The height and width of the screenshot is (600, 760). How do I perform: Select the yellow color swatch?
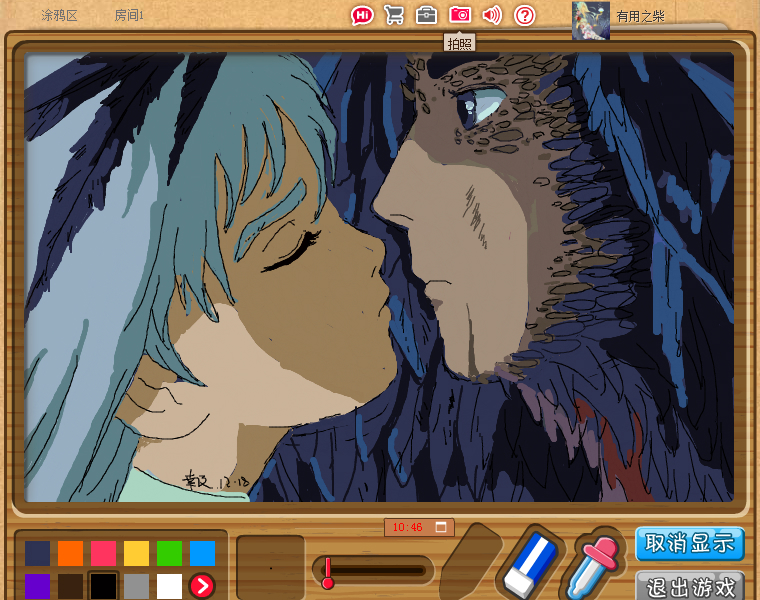pyautogui.click(x=136, y=553)
